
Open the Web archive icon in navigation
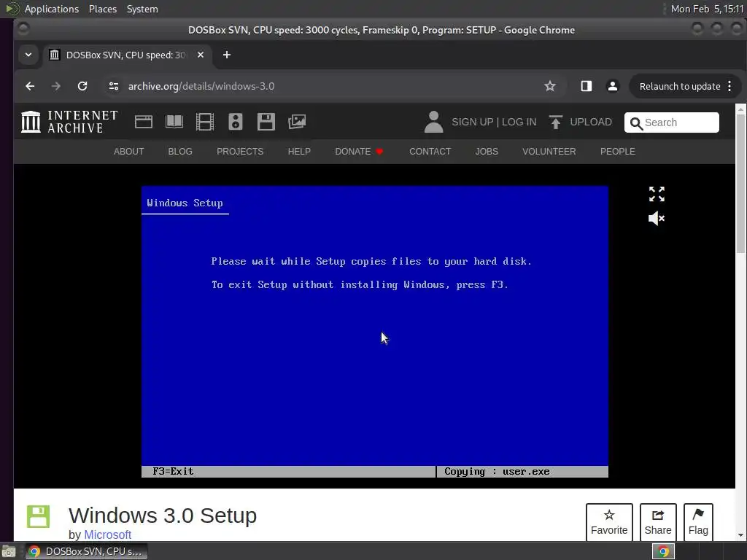pos(144,122)
